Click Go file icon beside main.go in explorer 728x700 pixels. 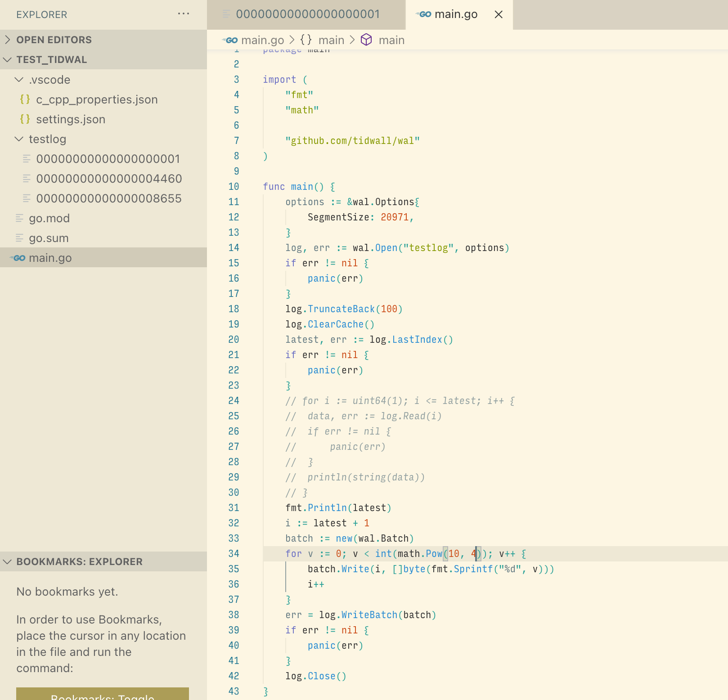(19, 258)
